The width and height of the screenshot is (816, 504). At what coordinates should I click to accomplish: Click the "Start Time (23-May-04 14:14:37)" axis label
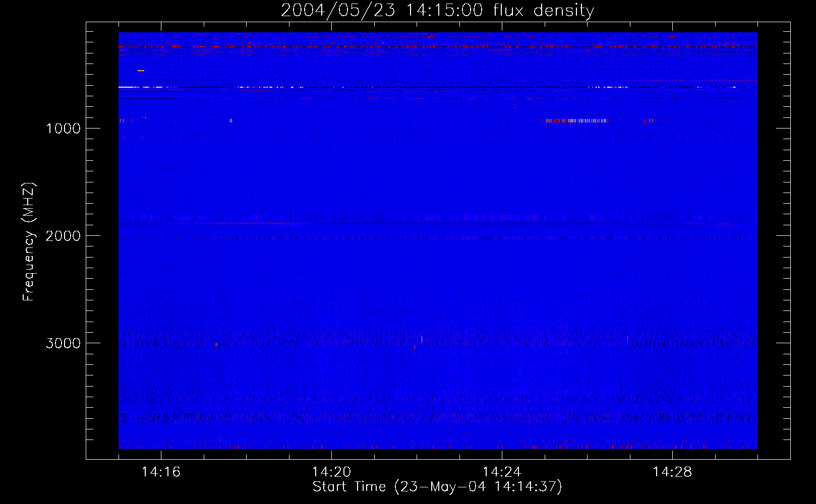coord(437,487)
